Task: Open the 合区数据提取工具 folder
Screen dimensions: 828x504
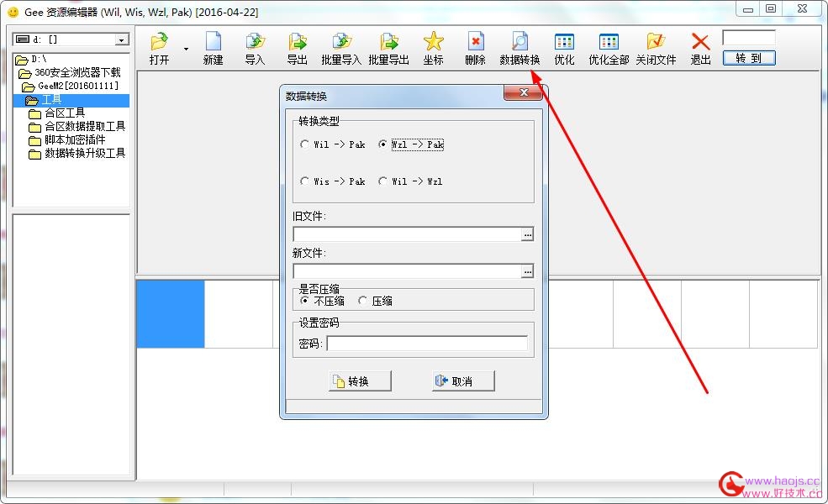Action: (x=77, y=127)
